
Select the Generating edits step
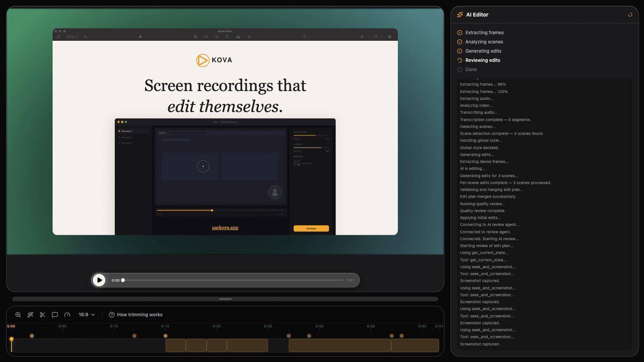(483, 51)
